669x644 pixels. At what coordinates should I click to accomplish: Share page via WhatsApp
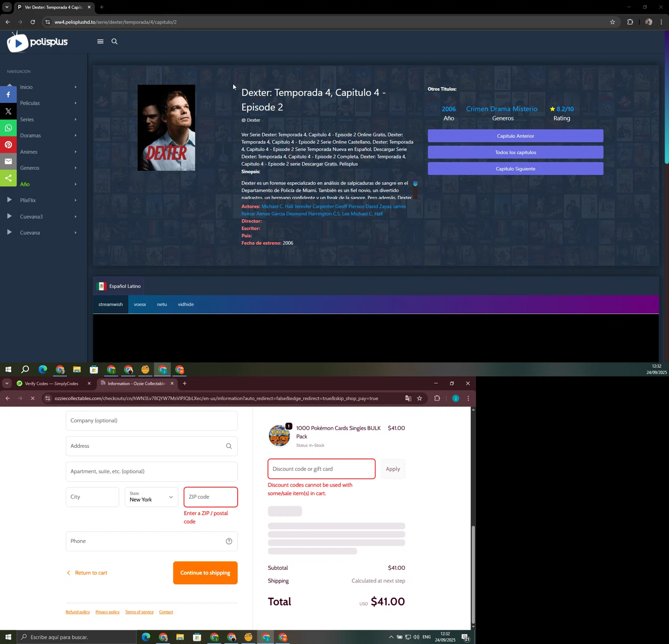(x=8, y=128)
